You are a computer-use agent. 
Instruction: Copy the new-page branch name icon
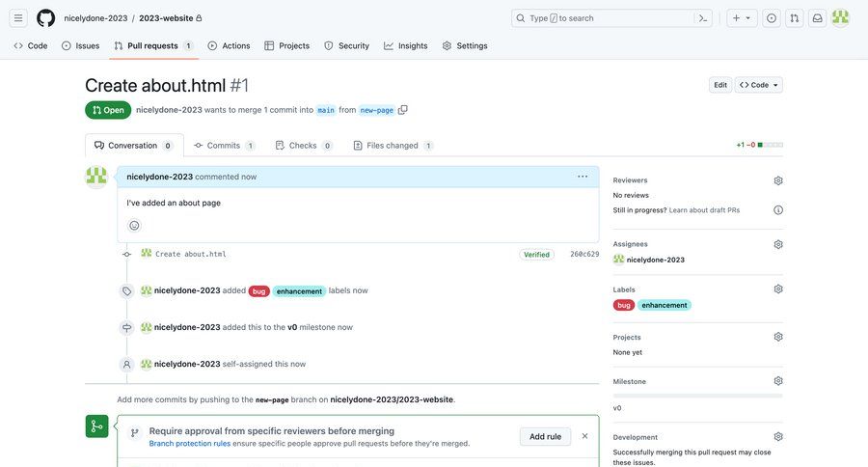point(403,110)
